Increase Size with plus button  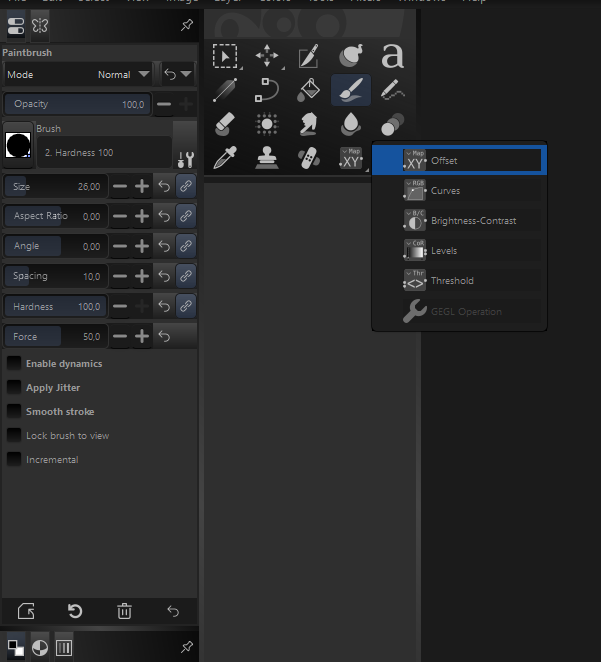coord(142,186)
